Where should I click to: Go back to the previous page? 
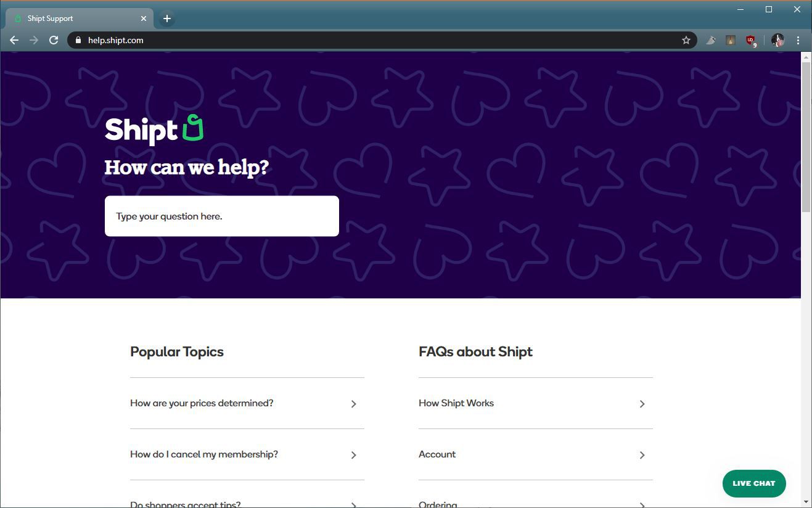[14, 40]
